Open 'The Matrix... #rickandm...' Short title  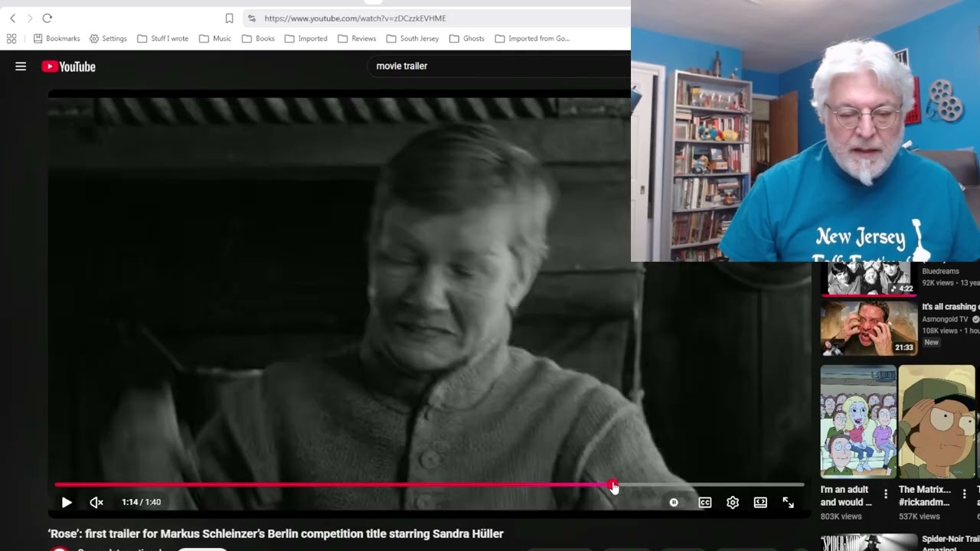pyautogui.click(x=925, y=496)
